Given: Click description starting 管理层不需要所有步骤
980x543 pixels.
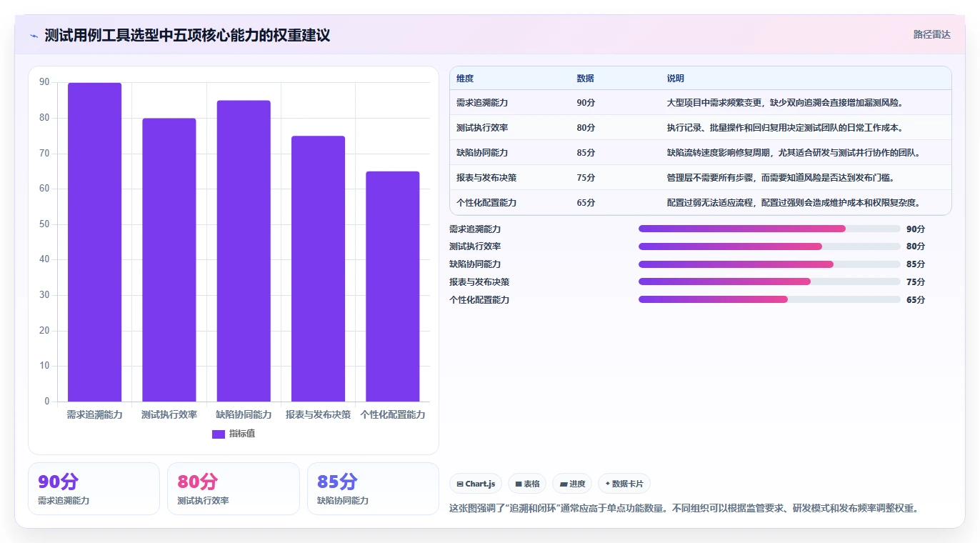Looking at the screenshot, I should tap(781, 178).
